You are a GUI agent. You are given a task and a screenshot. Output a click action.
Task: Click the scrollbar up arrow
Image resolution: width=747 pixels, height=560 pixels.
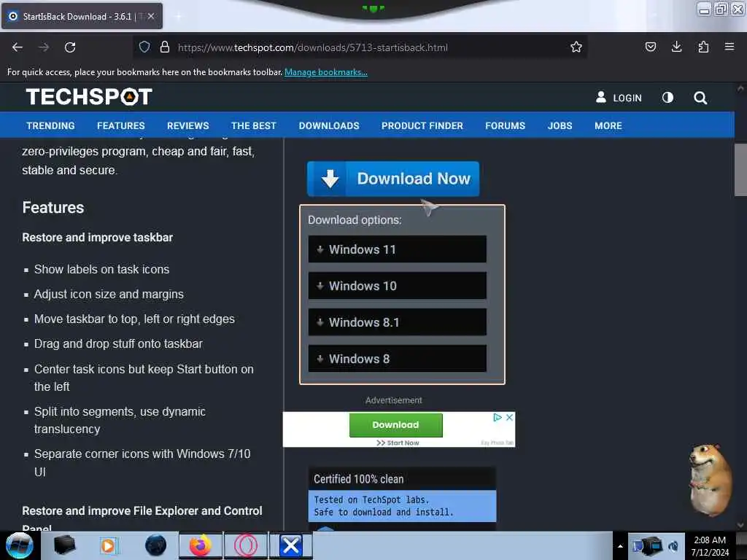[740, 88]
